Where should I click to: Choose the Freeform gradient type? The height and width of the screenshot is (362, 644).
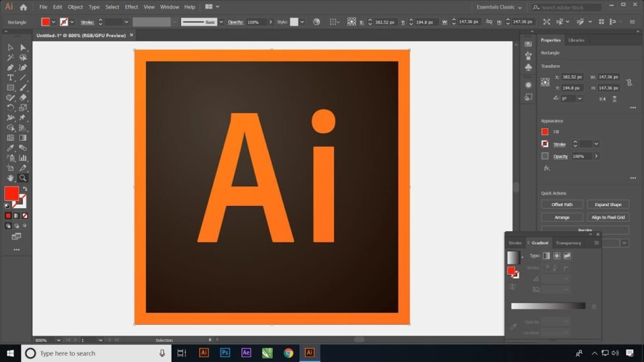coord(567,256)
